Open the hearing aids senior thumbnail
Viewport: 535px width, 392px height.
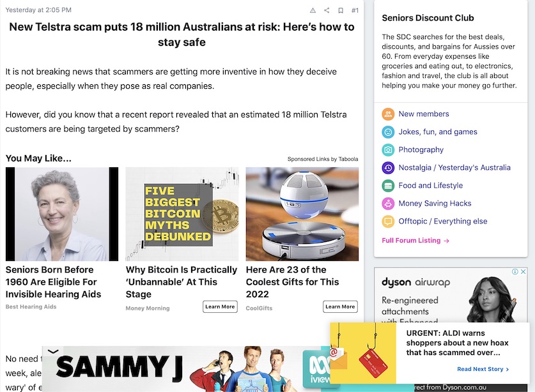click(x=62, y=214)
